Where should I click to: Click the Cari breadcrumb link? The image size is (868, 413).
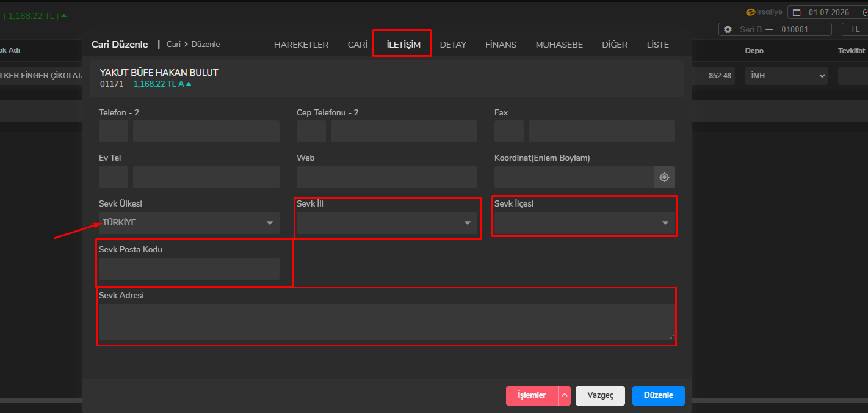click(173, 45)
